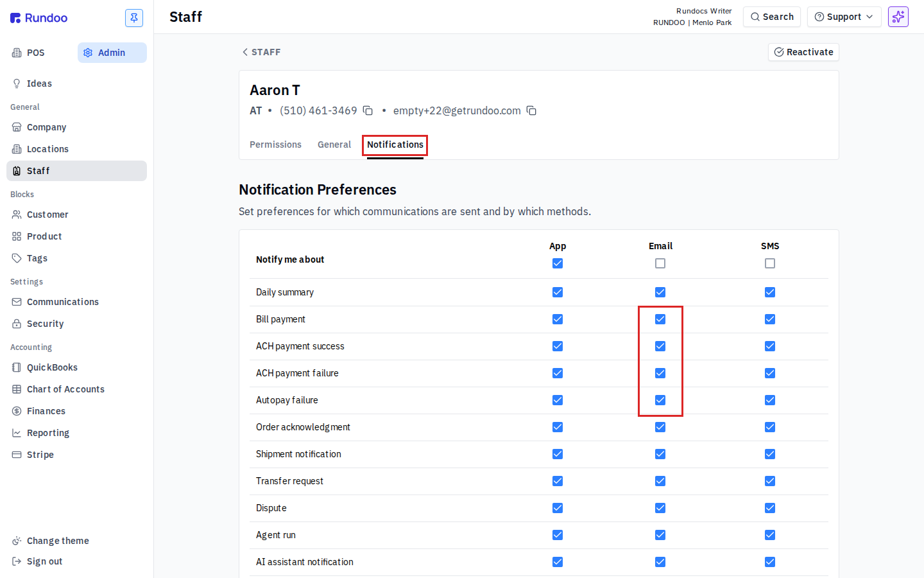Uncheck SMS for Dispute
This screenshot has height=578, width=924.
(x=770, y=508)
